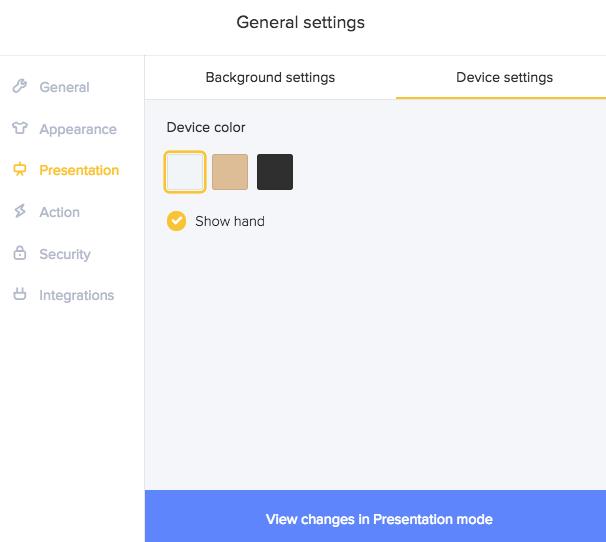Choose the white device color swatch
606x542 pixels.
(x=186, y=172)
